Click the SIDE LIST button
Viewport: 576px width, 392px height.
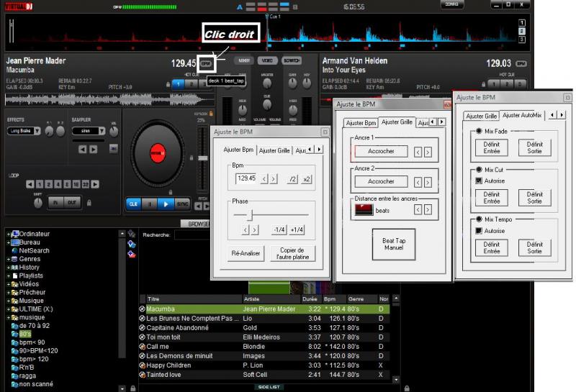tap(269, 387)
